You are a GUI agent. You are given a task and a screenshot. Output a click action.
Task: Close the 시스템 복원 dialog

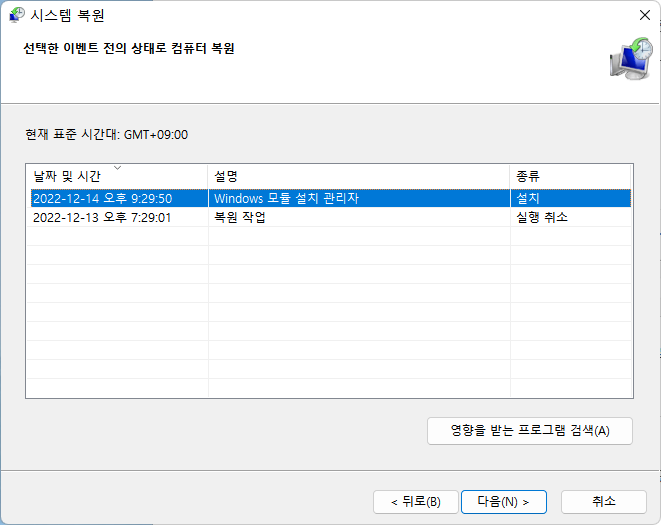[645, 15]
